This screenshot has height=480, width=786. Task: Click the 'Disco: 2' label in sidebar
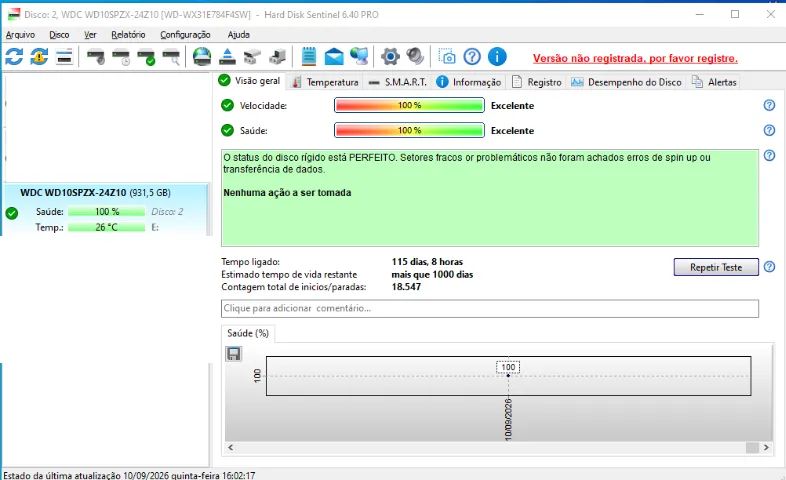click(x=167, y=211)
